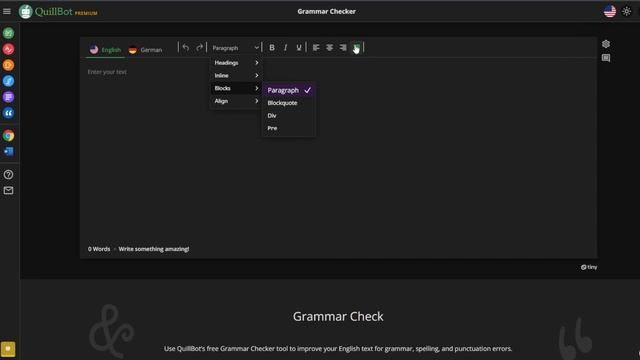
Task: Expand the Inline submenu
Action: [x=236, y=76]
